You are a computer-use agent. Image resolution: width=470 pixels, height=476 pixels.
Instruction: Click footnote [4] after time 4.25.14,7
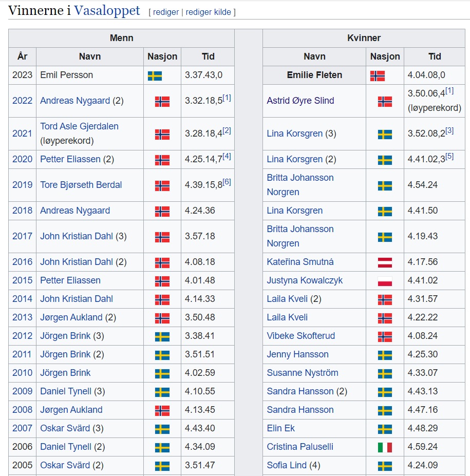[x=227, y=156]
